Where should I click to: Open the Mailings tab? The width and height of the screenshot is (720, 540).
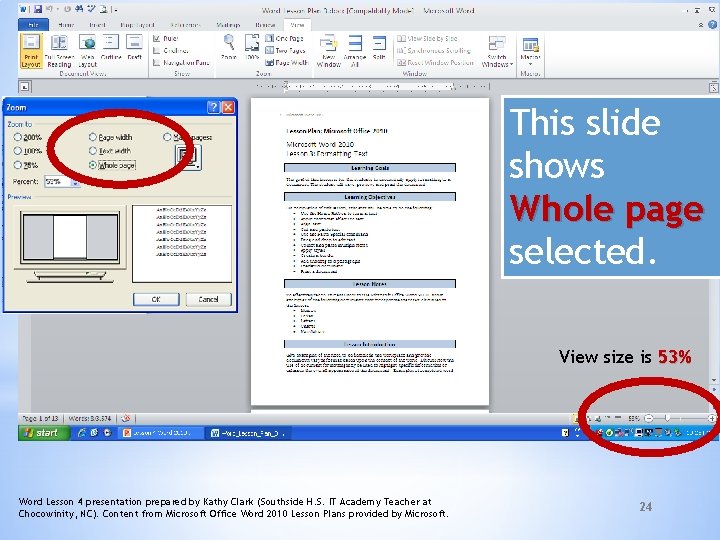pyautogui.click(x=228, y=25)
